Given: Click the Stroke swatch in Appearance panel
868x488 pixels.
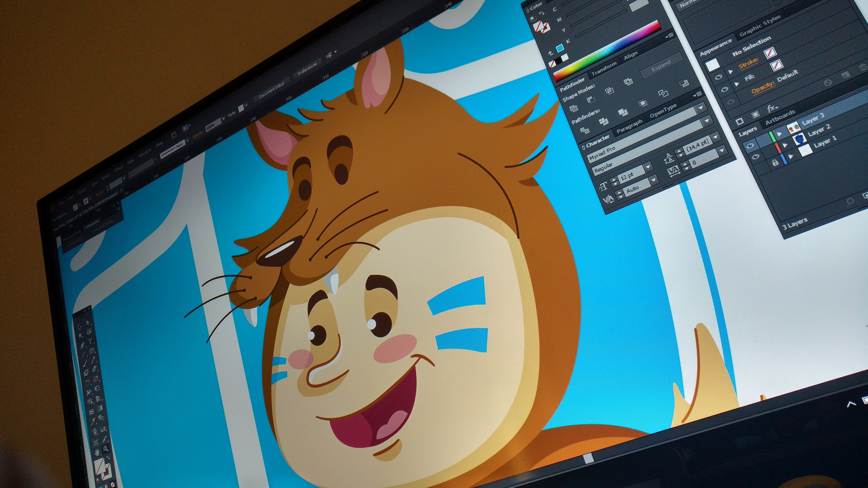Looking at the screenshot, I should pos(770,53).
